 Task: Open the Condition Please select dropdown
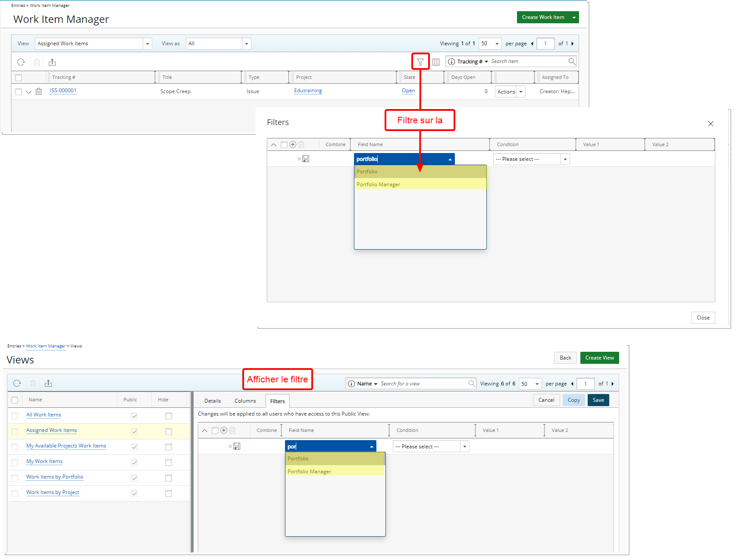coord(565,159)
